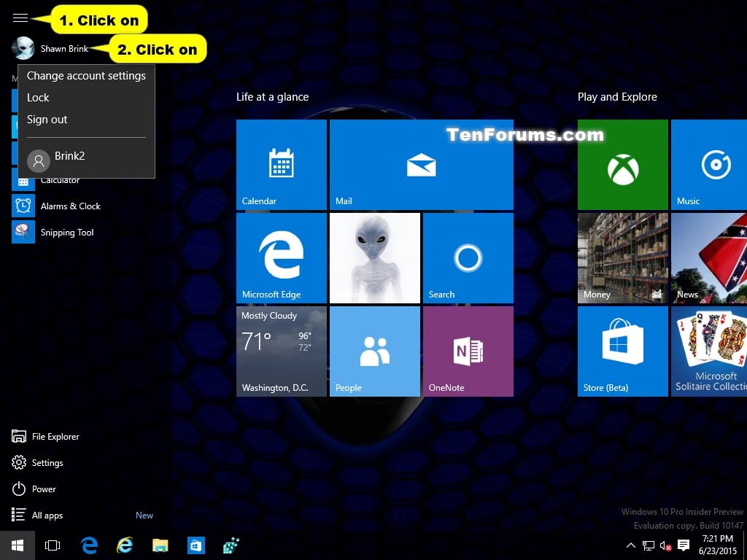Viewport: 747px width, 560px height.
Task: Click the Life at a glance group title
Action: point(273,97)
